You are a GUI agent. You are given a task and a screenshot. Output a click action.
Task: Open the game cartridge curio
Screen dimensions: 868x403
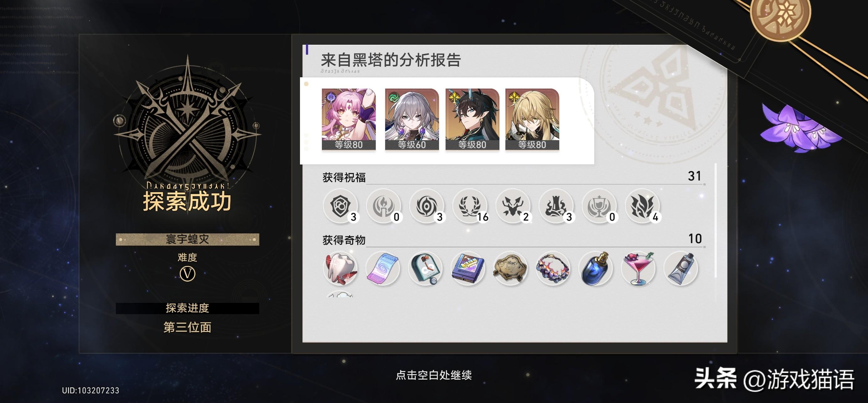tap(468, 268)
